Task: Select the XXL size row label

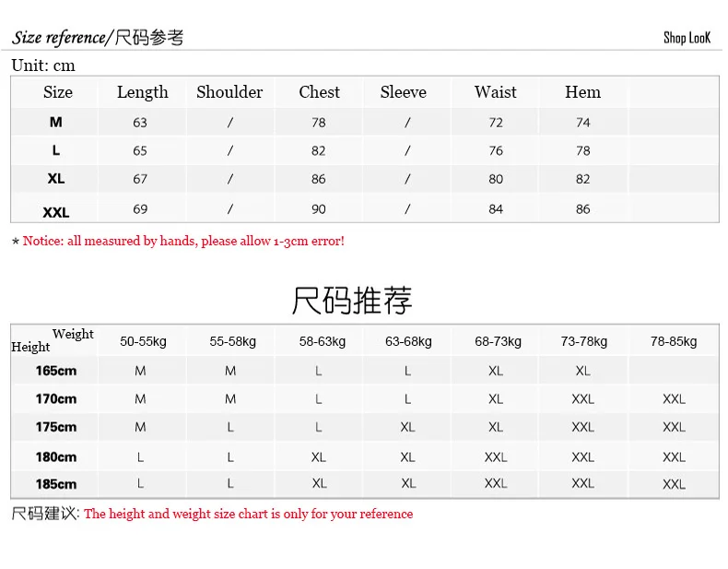Action: click(56, 212)
